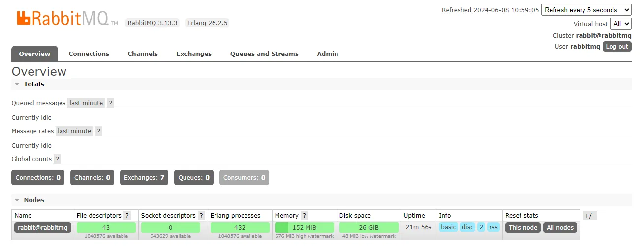Open Connections: 0 count button
The width and height of the screenshot is (644, 247).
click(x=38, y=178)
